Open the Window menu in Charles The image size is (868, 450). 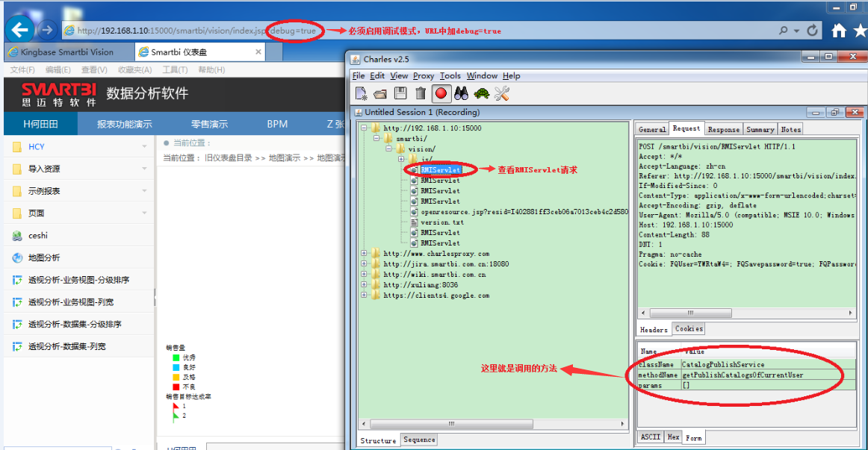pyautogui.click(x=482, y=75)
